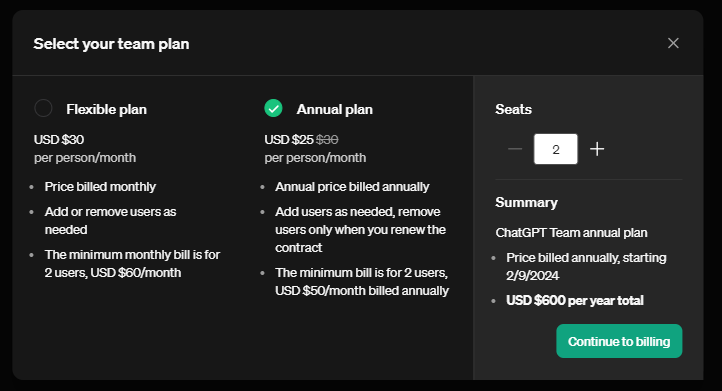Click ChatGPT Team annual plan summary line

pos(571,233)
